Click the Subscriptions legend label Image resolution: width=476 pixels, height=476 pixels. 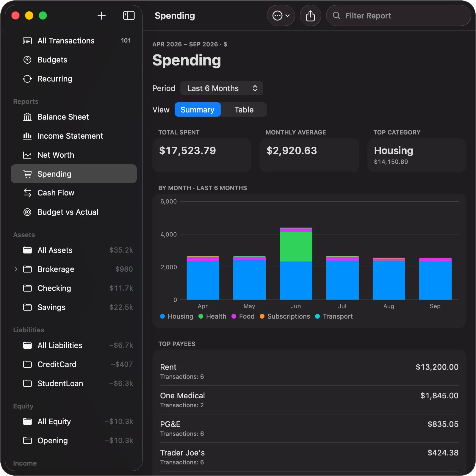pyautogui.click(x=289, y=316)
